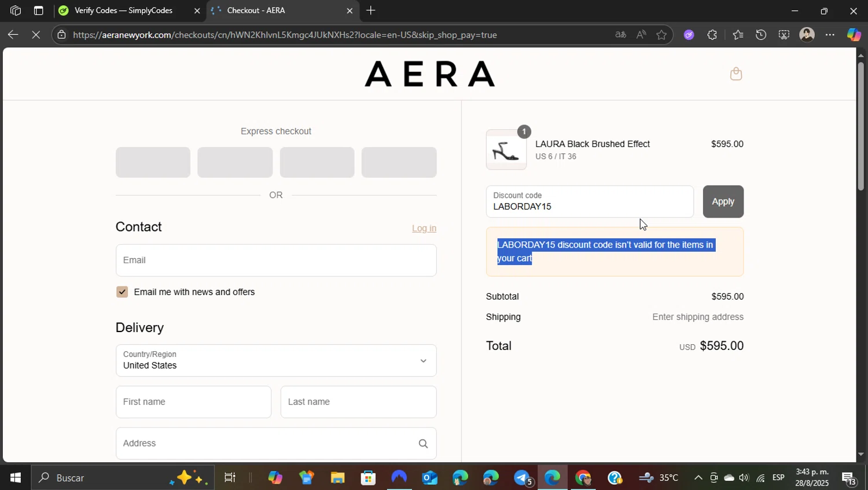Open Wi-Fi network tray icon
The width and height of the screenshot is (868, 490).
pyautogui.click(x=760, y=478)
